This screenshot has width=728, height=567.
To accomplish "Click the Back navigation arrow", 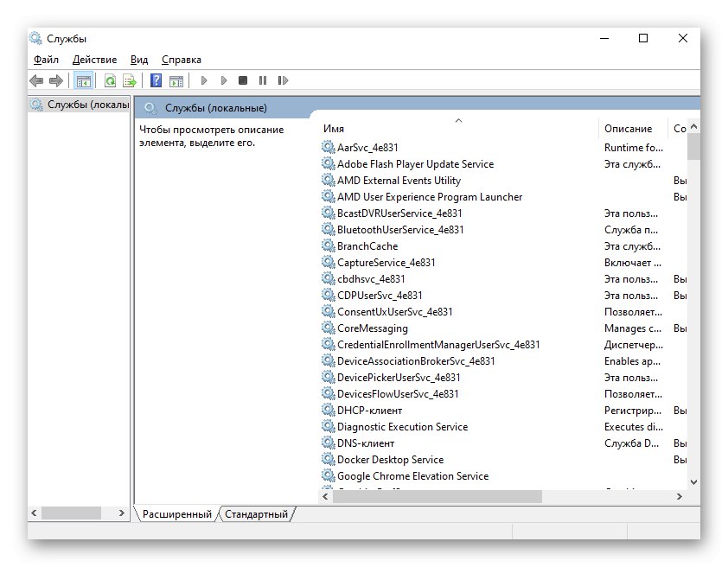I will 35,80.
